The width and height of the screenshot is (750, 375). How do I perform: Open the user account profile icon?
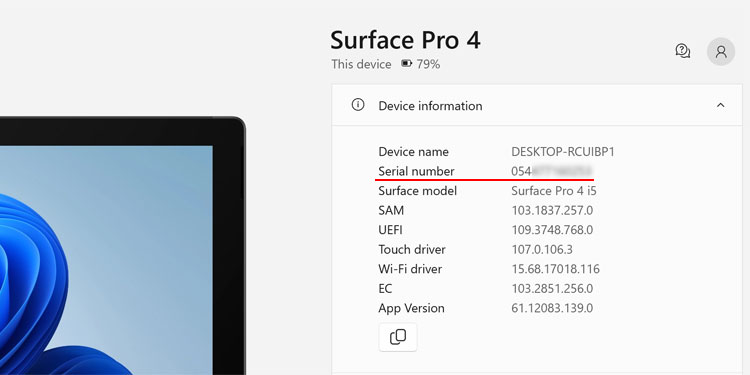click(721, 52)
